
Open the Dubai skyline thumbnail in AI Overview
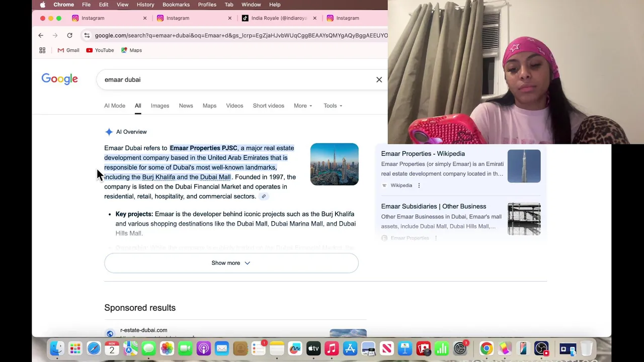[x=335, y=164]
